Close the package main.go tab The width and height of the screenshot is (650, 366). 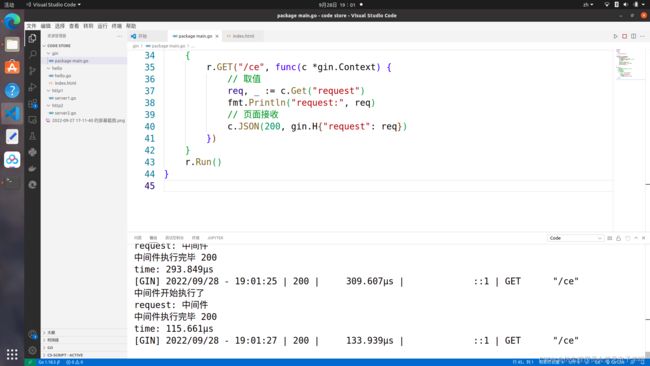click(217, 36)
